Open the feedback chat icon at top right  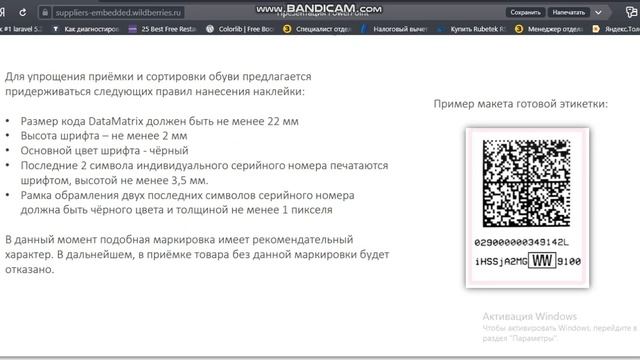click(631, 12)
